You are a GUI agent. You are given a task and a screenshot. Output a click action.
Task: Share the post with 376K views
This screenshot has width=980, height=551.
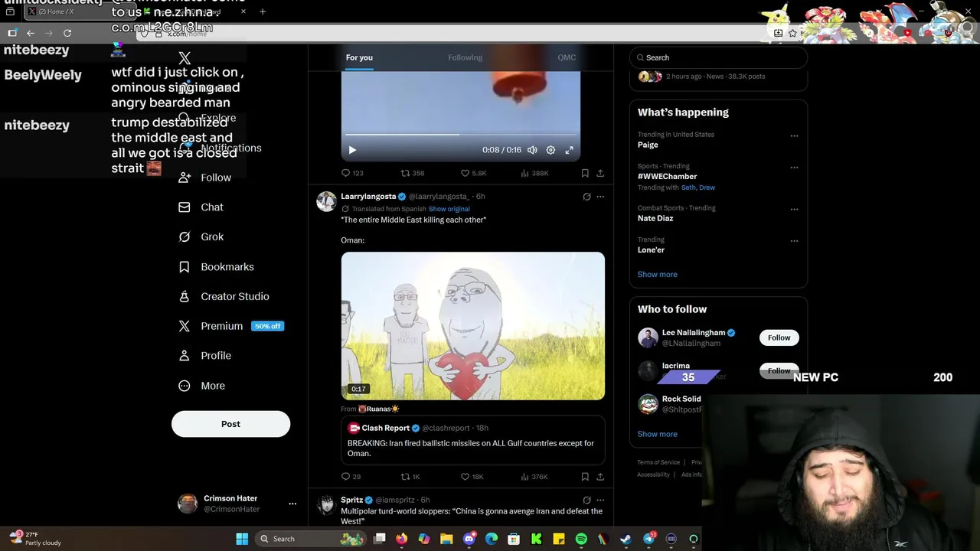coord(600,477)
